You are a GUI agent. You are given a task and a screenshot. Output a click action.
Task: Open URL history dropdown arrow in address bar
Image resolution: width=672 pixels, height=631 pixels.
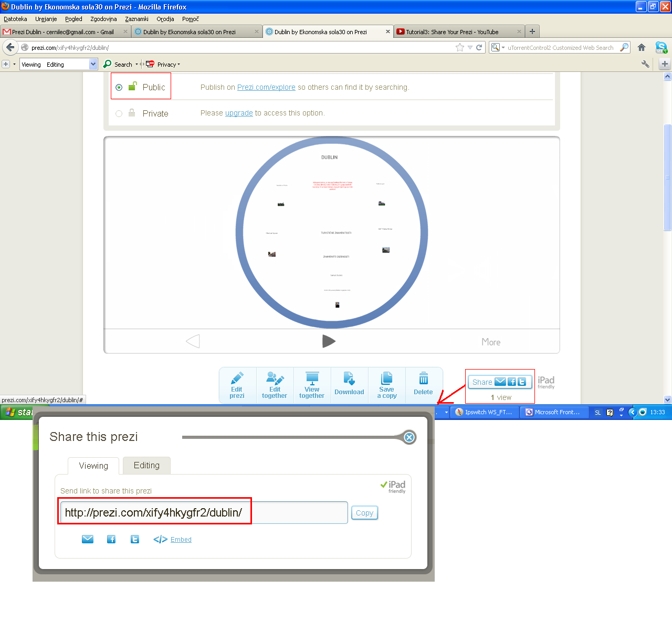[x=470, y=47]
